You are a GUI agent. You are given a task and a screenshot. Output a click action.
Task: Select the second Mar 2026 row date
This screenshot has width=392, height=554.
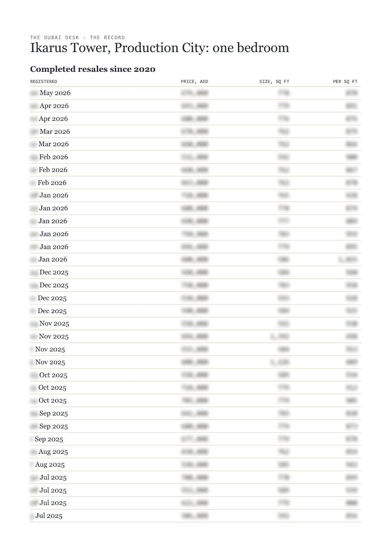click(49, 144)
